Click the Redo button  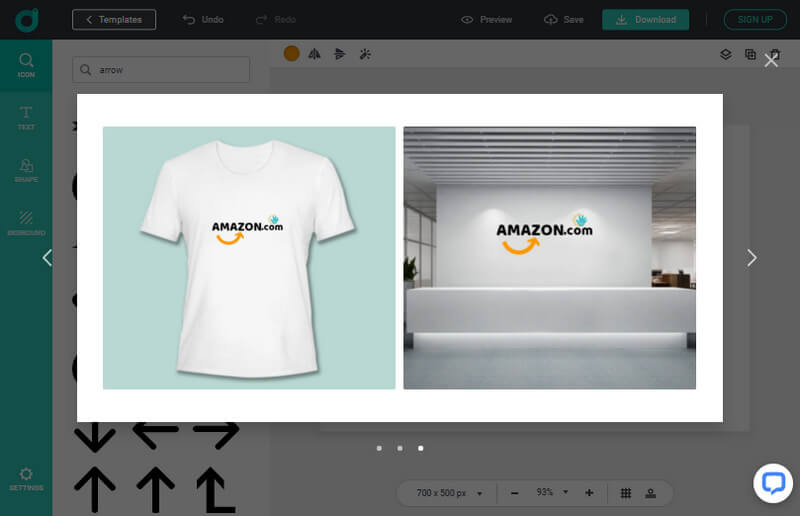[276, 19]
